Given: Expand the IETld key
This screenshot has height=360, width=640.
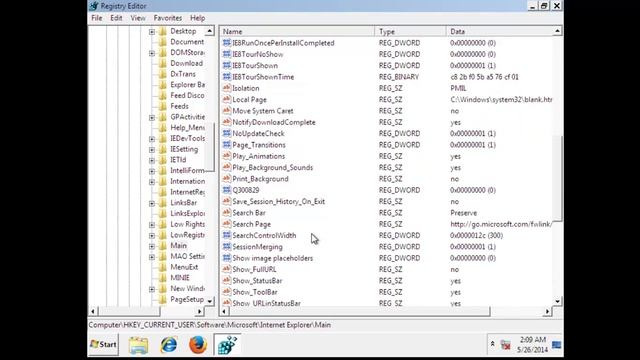Looking at the screenshot, I should (x=152, y=160).
